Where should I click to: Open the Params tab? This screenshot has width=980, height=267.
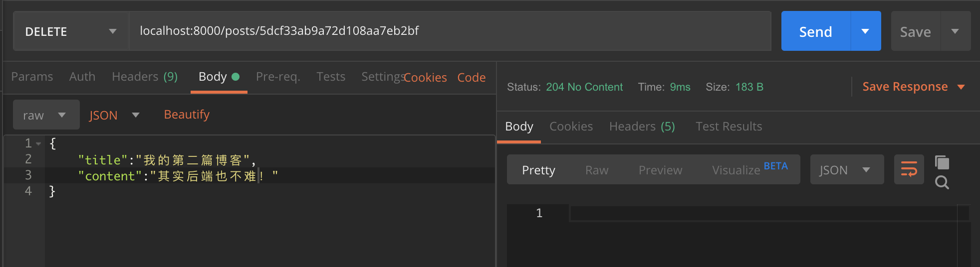coord(32,77)
